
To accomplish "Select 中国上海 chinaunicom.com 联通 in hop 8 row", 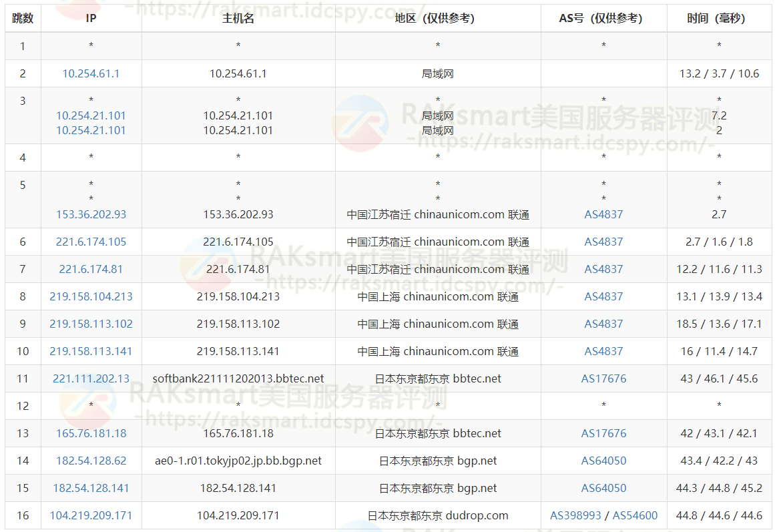I will pyautogui.click(x=438, y=296).
